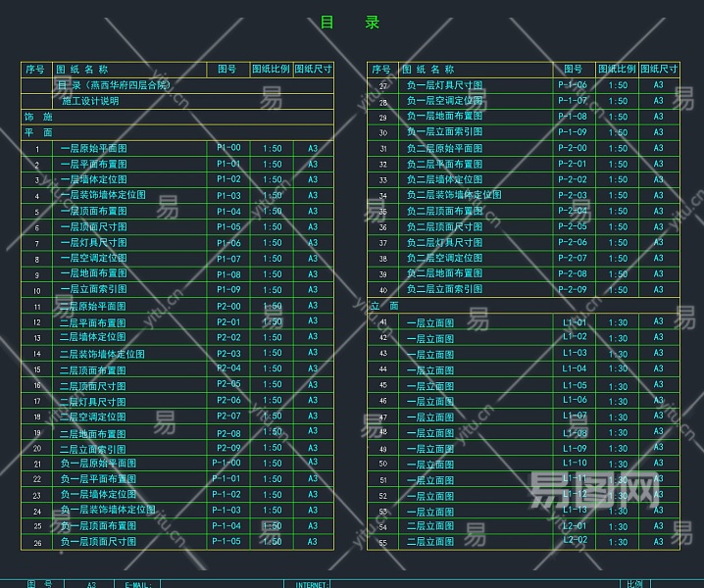Screen dimensions: 704x588
Task: Click the 平面 section header row
Action: point(38,132)
